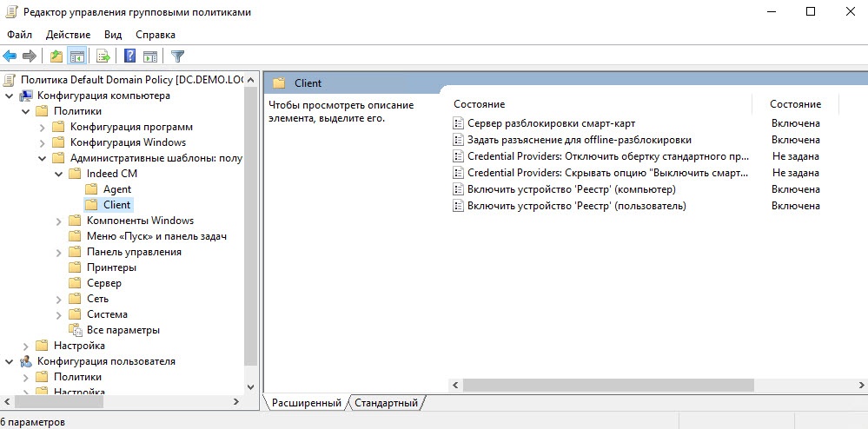The width and height of the screenshot is (868, 429).
Task: Click the Filter funnel icon
Action: pos(177,56)
